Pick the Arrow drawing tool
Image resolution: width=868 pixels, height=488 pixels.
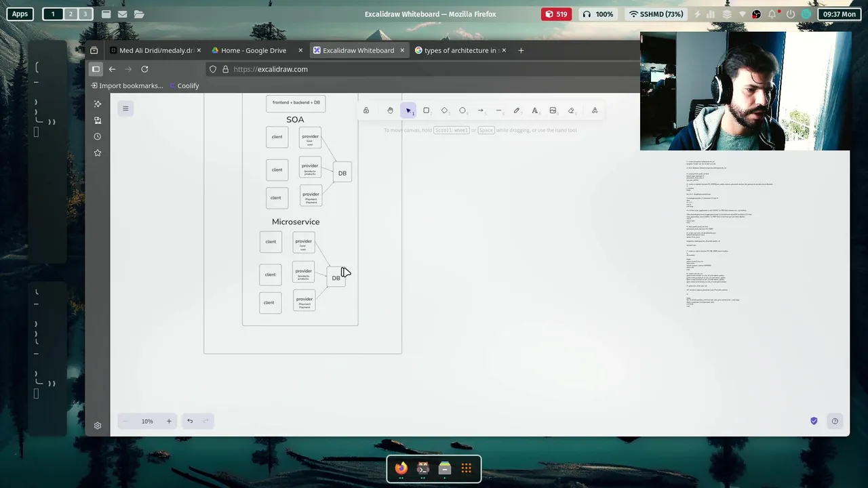[481, 110]
